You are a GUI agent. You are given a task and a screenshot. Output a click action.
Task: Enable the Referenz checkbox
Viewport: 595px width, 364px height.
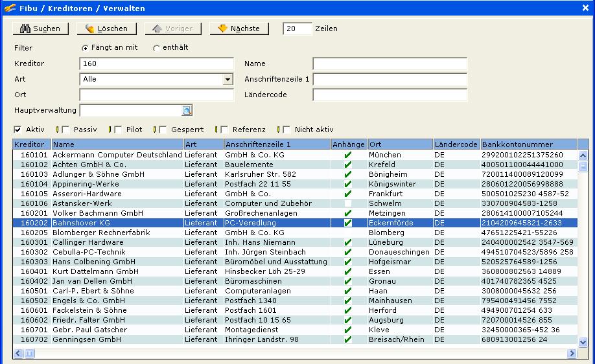tap(224, 130)
